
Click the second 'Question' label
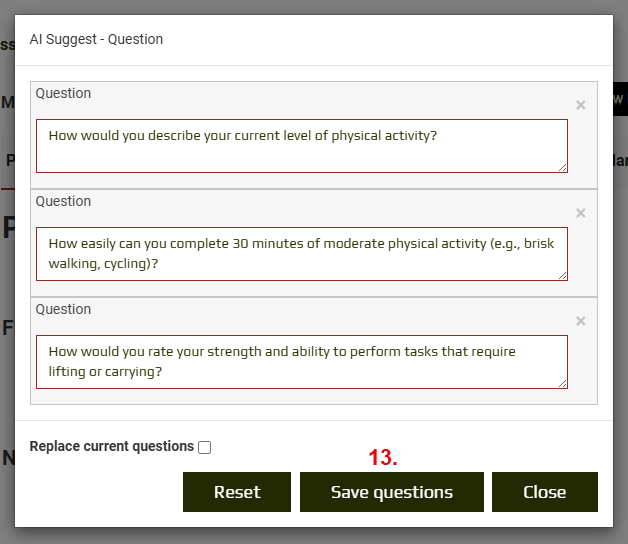(63, 201)
